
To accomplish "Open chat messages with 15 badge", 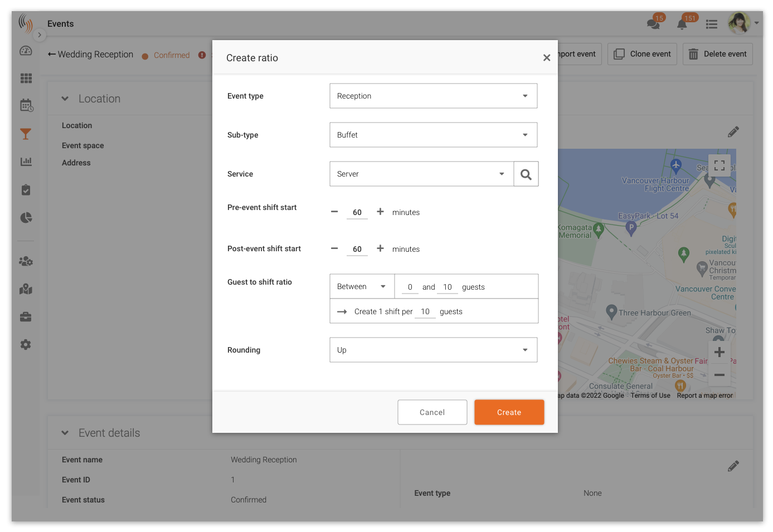I will (654, 23).
